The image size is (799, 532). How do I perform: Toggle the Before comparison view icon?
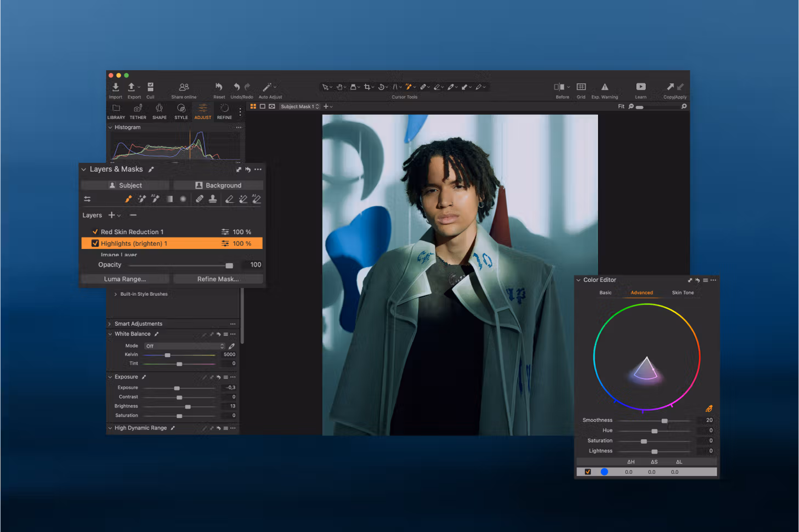559,87
